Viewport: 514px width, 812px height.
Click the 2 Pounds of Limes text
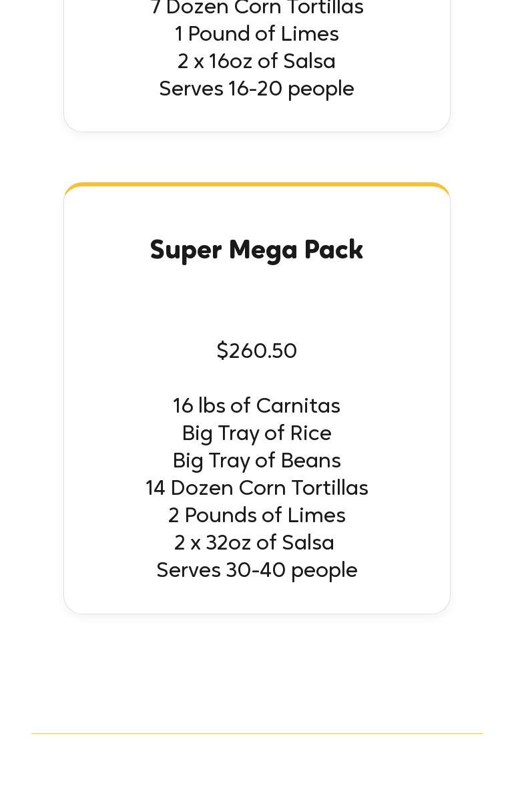tap(256, 515)
